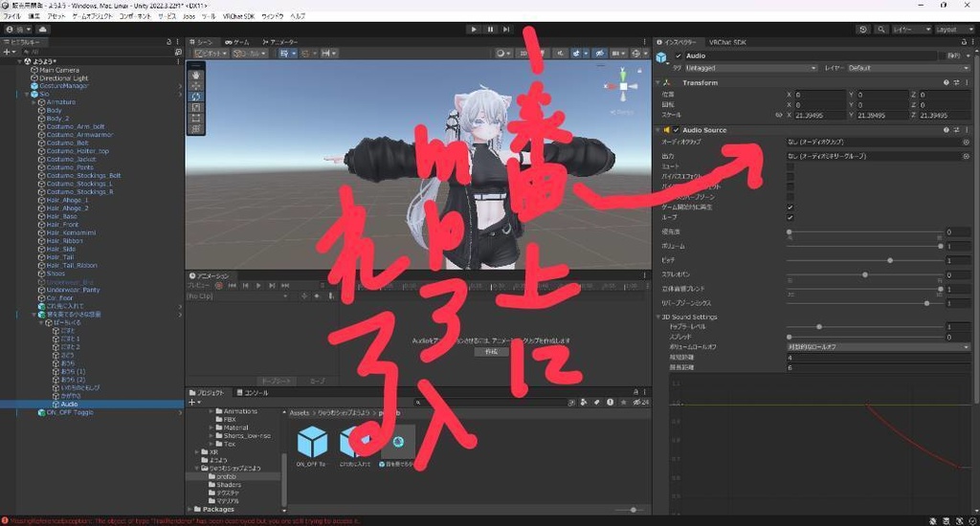Viewport: 980px width, 526px height.
Task: Switch to the Animator tab
Action: [280, 42]
